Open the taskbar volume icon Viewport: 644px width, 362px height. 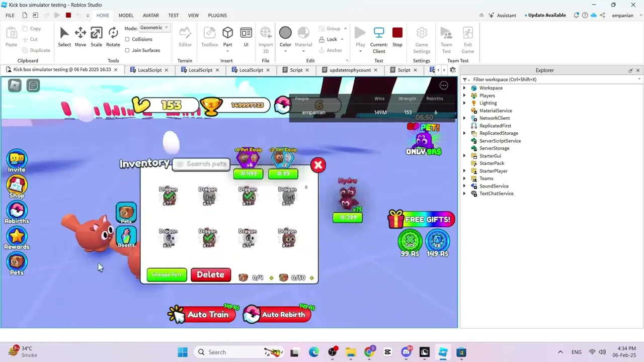point(602,352)
